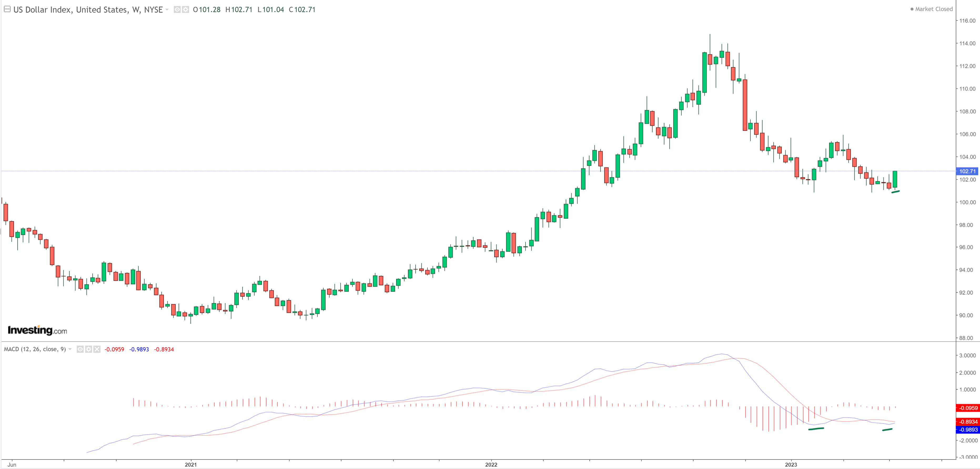This screenshot has width=980, height=469.
Task: Click the current price label 102.71
Action: tap(967, 171)
